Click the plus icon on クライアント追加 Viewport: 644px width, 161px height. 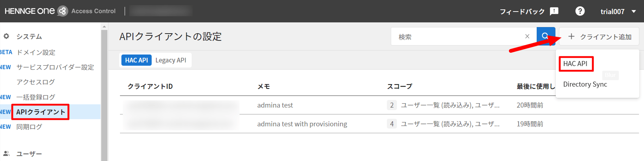pos(571,36)
